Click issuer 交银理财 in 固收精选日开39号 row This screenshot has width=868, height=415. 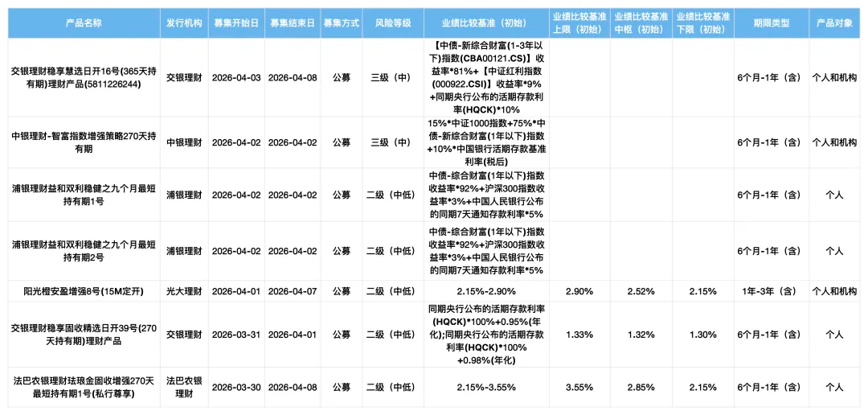click(184, 335)
